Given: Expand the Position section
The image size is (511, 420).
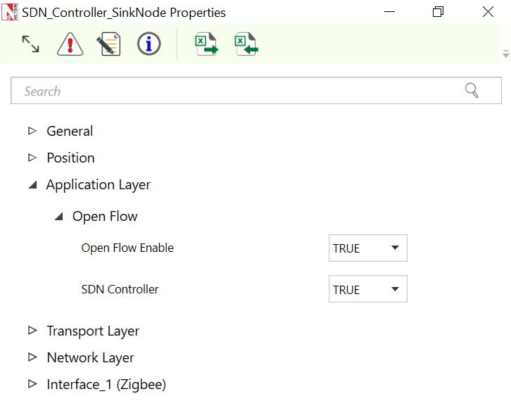Looking at the screenshot, I should coord(32,158).
